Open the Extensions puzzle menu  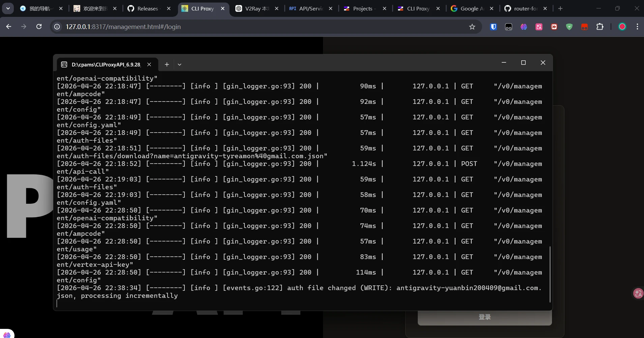click(x=600, y=27)
